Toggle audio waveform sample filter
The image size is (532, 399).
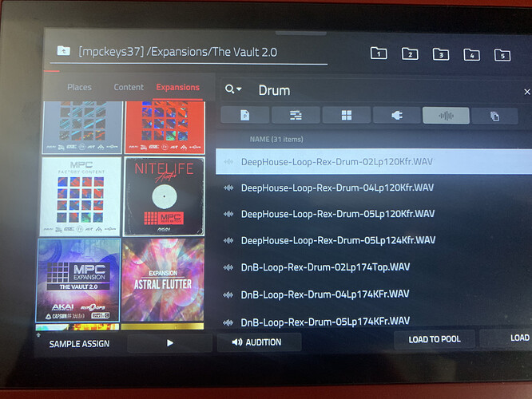pyautogui.click(x=446, y=116)
